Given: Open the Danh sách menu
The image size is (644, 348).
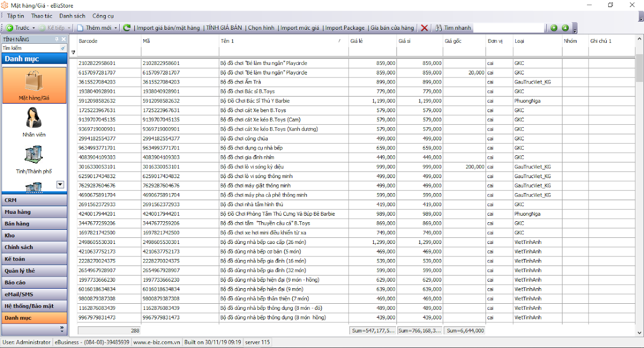Looking at the screenshot, I should point(72,16).
